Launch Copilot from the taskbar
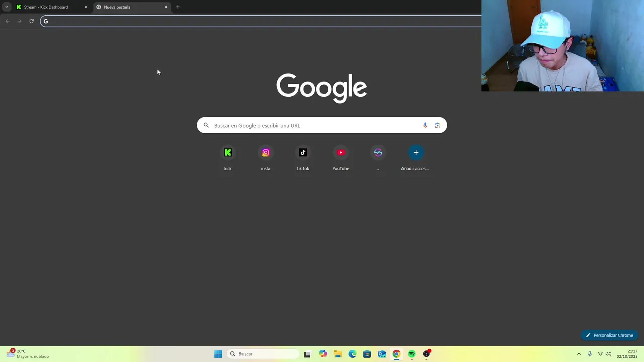 [x=323, y=354]
